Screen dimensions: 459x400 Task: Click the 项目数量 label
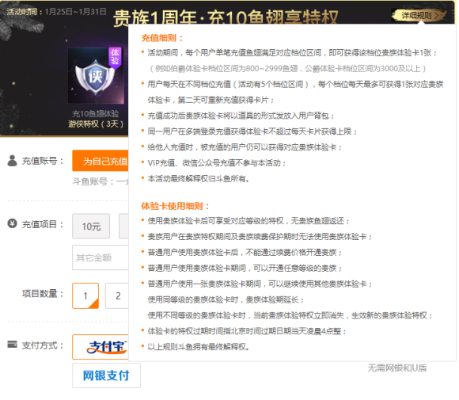point(43,294)
